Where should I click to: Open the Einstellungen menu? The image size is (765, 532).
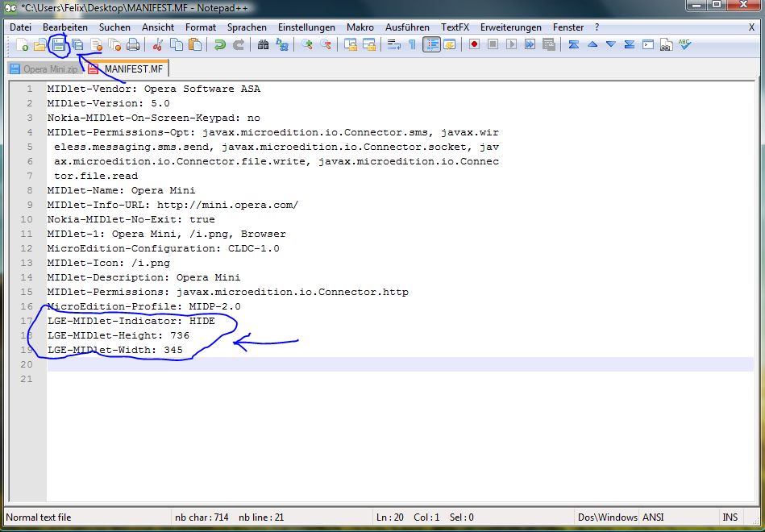[306, 27]
